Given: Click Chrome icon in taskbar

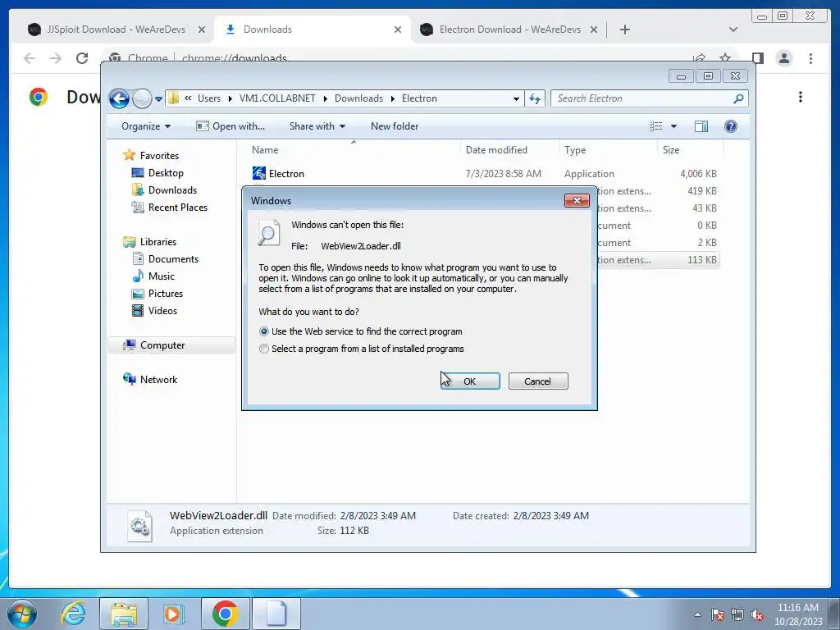Looking at the screenshot, I should pos(225,614).
